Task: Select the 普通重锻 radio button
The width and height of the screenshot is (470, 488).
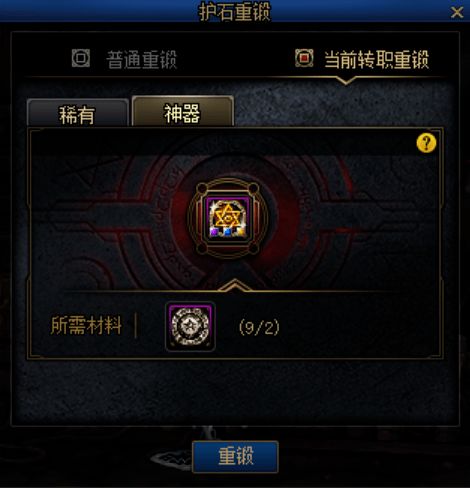Action: click(81, 58)
